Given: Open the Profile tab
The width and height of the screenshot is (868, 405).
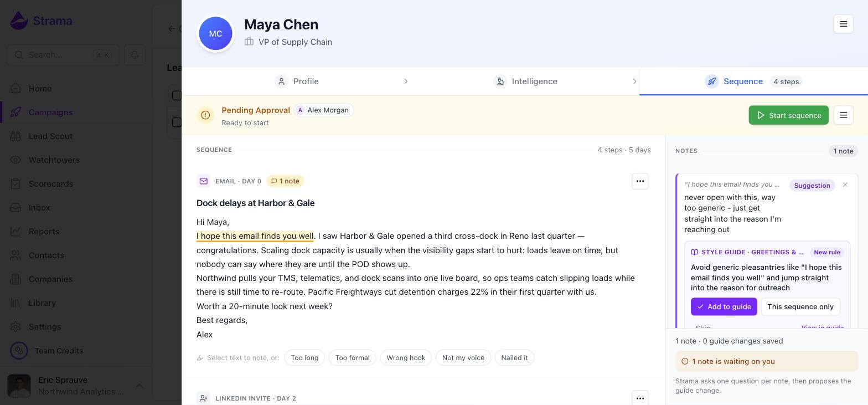Looking at the screenshot, I should click(x=297, y=81).
